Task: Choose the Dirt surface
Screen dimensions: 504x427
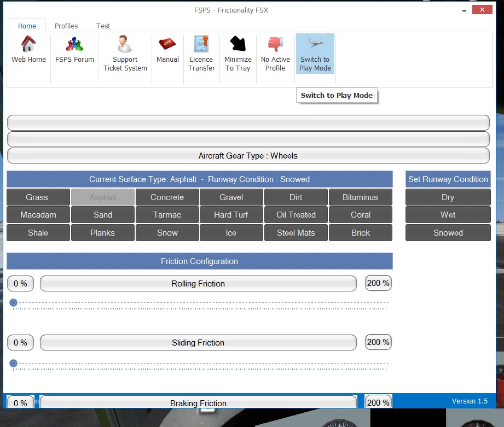Action: 296,197
